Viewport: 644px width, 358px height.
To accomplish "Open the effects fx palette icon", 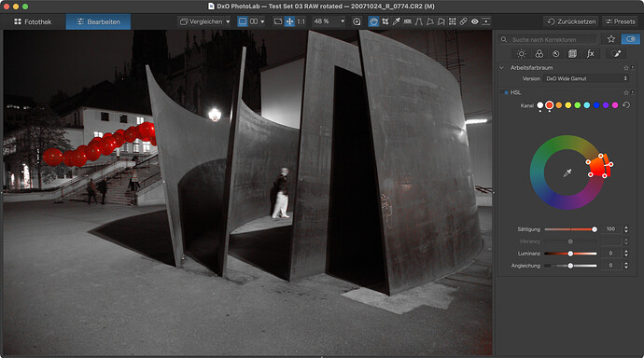I will [x=590, y=54].
